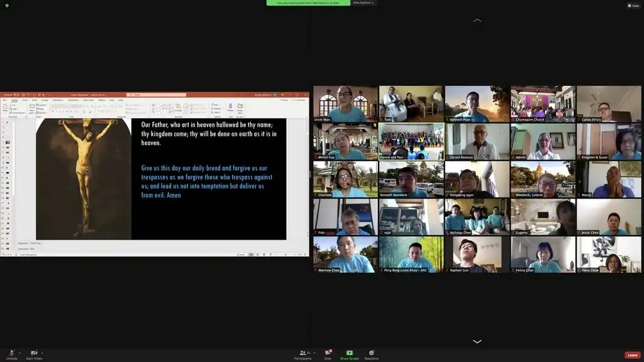The width and height of the screenshot is (644, 362).
Task: Open the Participants panel
Action: [303, 354]
